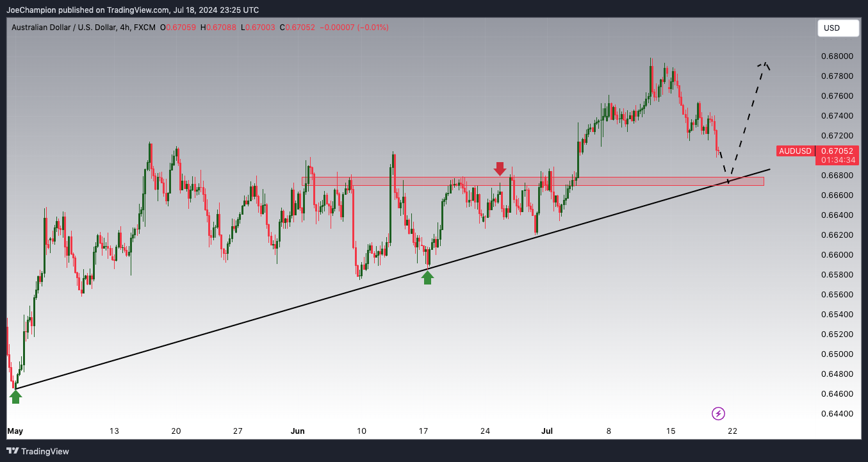This screenshot has width=868, height=462.
Task: Click the 0.66400 price axis label
Action: pyautogui.click(x=837, y=215)
